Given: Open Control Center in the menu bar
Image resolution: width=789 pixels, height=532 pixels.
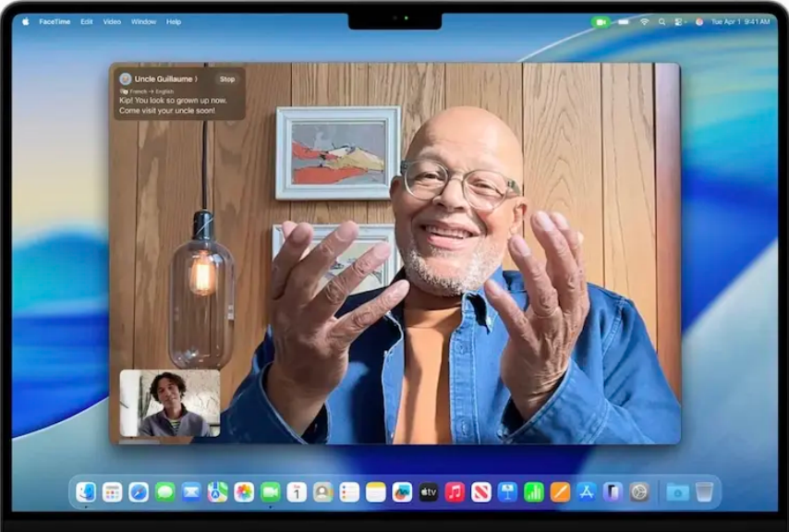Looking at the screenshot, I should 679,22.
